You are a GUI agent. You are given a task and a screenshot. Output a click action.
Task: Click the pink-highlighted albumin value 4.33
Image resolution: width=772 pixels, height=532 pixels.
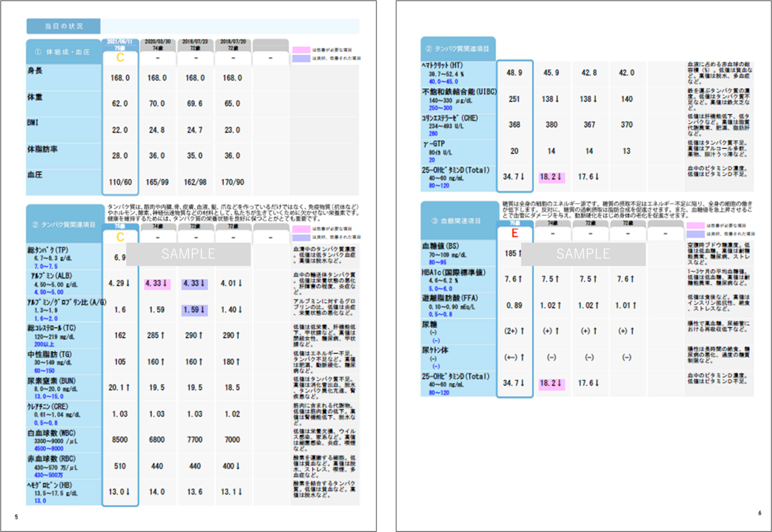156,283
